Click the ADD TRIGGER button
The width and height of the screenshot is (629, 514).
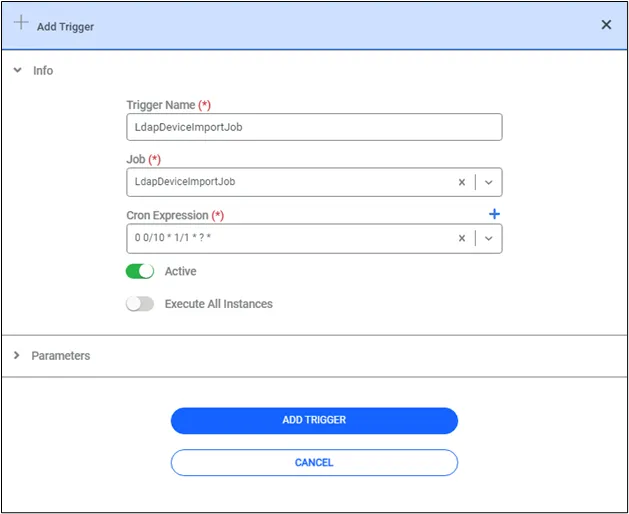click(x=314, y=421)
